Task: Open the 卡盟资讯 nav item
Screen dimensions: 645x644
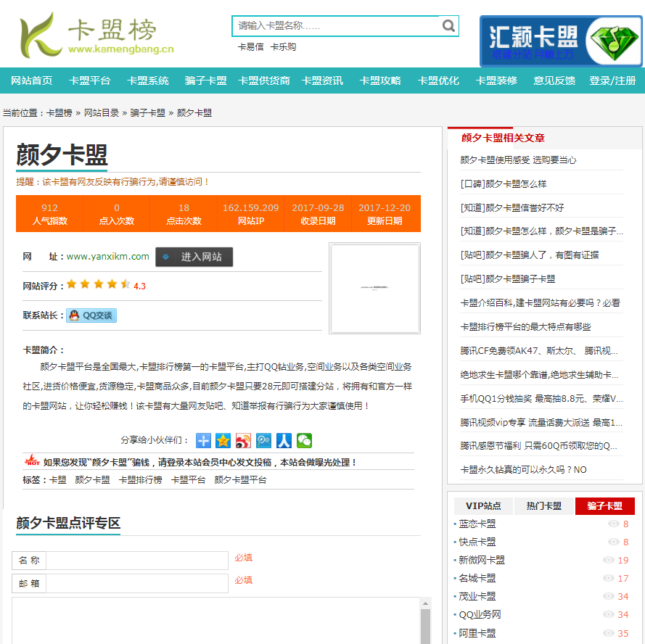Action: coord(322,80)
